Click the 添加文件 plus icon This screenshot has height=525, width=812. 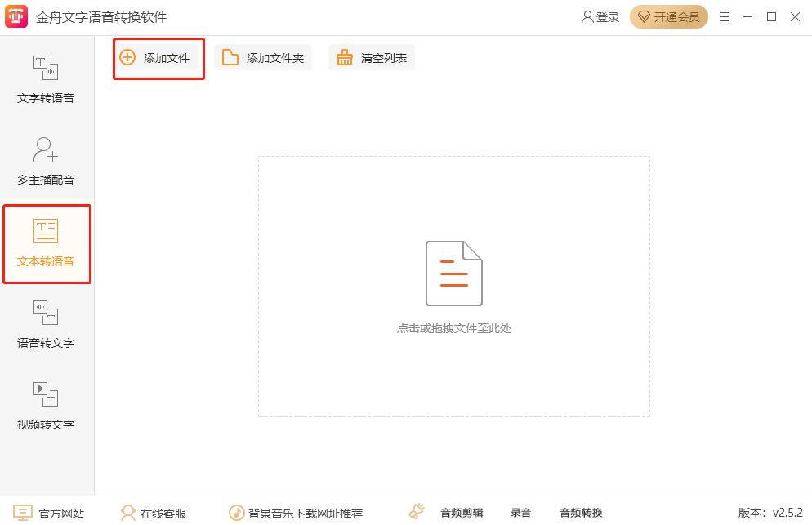point(127,57)
